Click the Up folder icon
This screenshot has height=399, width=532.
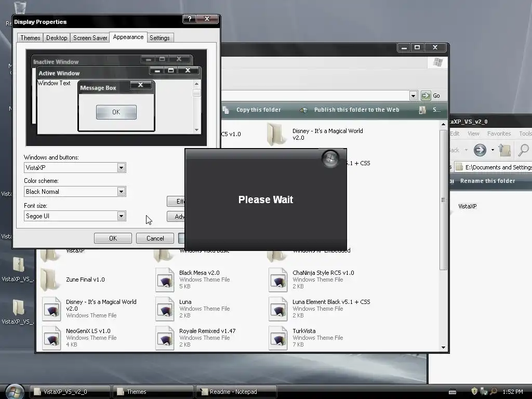pyautogui.click(x=504, y=150)
